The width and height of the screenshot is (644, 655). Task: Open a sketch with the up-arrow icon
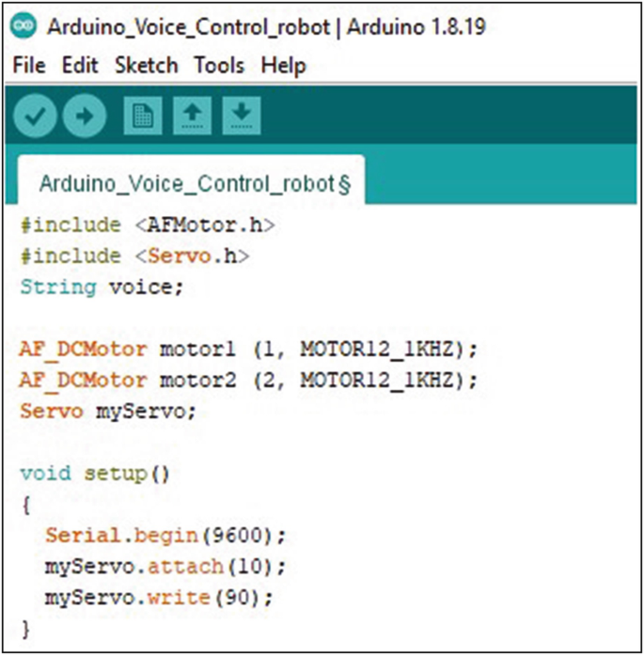click(192, 116)
